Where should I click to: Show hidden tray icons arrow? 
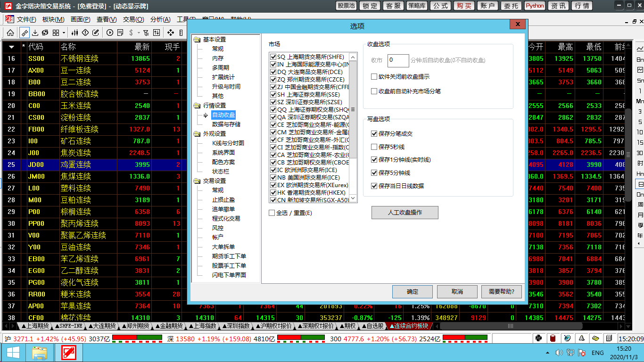point(548,353)
